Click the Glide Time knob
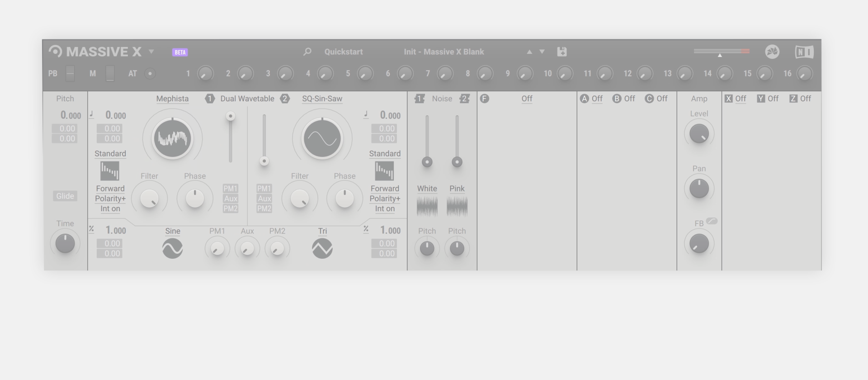Image resolution: width=868 pixels, height=380 pixels. (65, 244)
